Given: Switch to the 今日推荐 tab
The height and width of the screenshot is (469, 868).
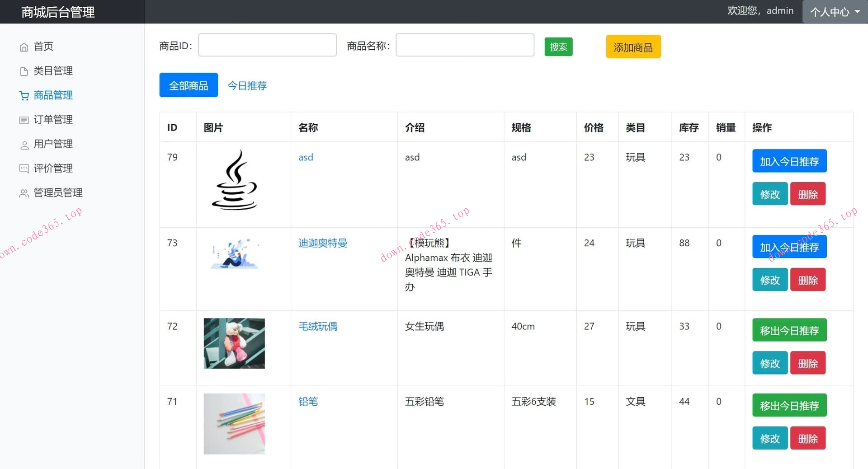Looking at the screenshot, I should [247, 85].
